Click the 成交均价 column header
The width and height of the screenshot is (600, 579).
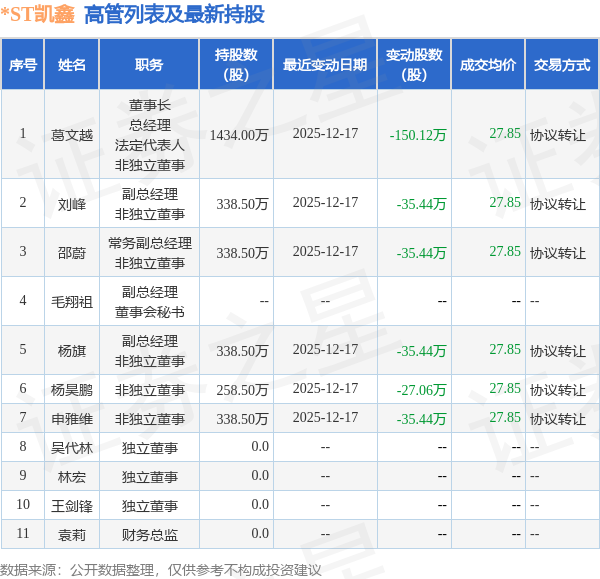pos(488,64)
